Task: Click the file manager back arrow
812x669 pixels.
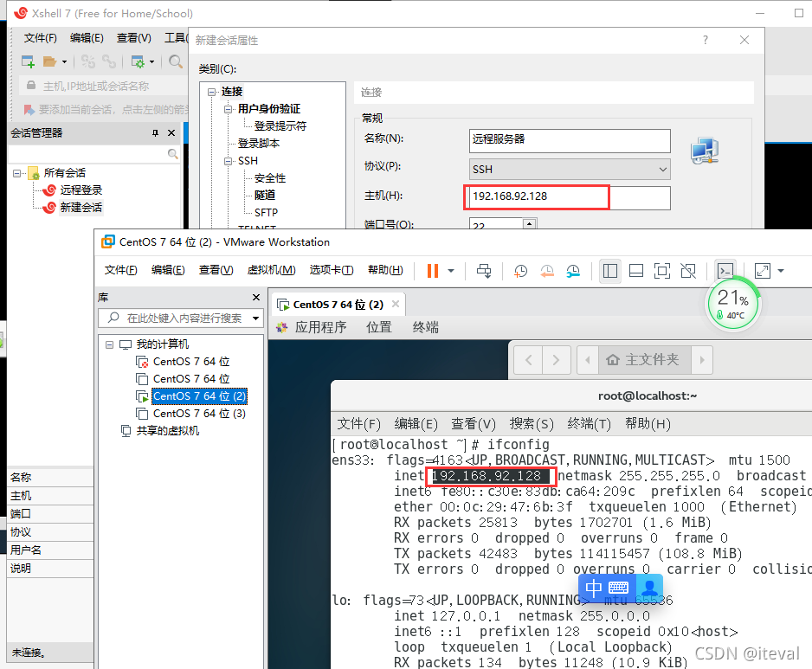Action: [x=528, y=359]
